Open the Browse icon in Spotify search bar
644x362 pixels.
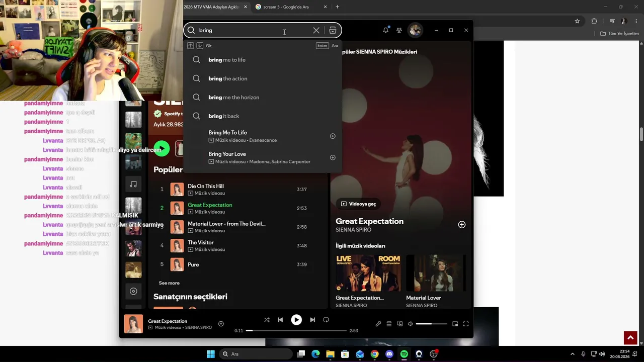(x=333, y=30)
